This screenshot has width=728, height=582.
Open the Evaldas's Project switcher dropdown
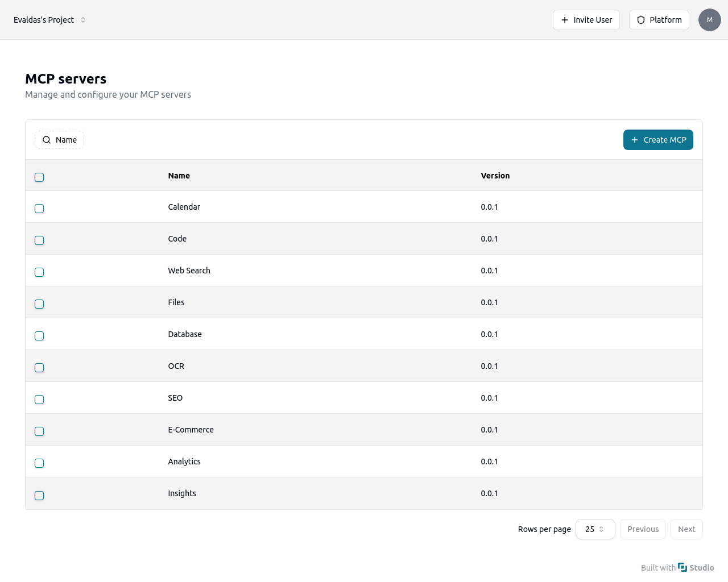pos(50,20)
